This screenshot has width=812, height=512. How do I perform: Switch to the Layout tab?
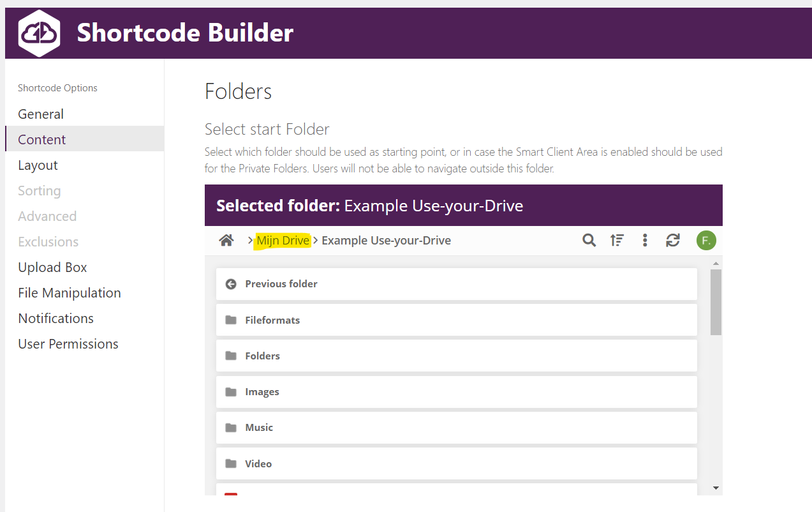pos(38,165)
